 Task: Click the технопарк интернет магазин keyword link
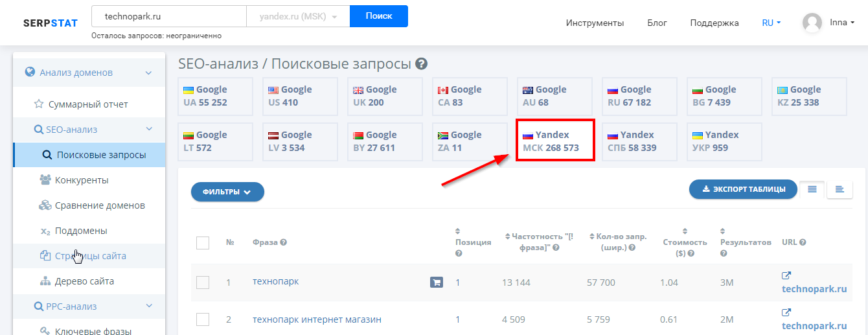click(x=317, y=319)
